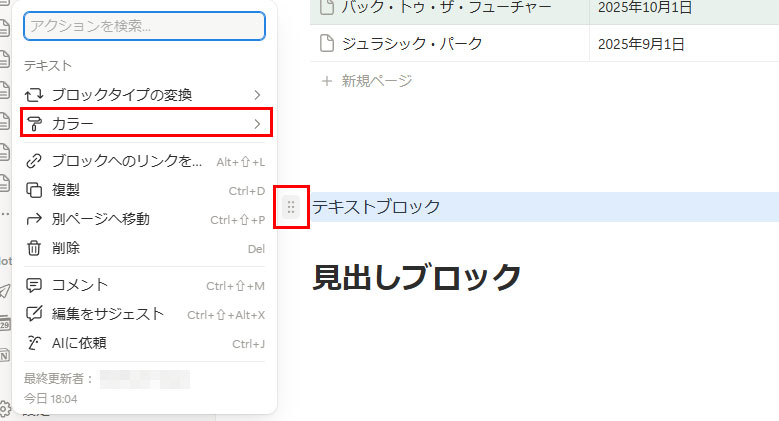The width and height of the screenshot is (779, 421).
Task: Click the trash icon for 削除
Action: (x=34, y=248)
